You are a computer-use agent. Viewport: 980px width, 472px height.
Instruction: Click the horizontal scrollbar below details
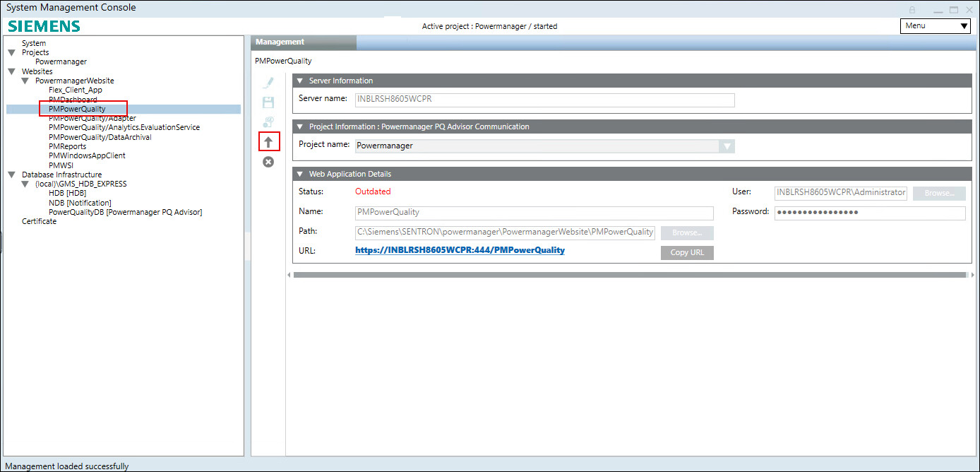pos(629,275)
